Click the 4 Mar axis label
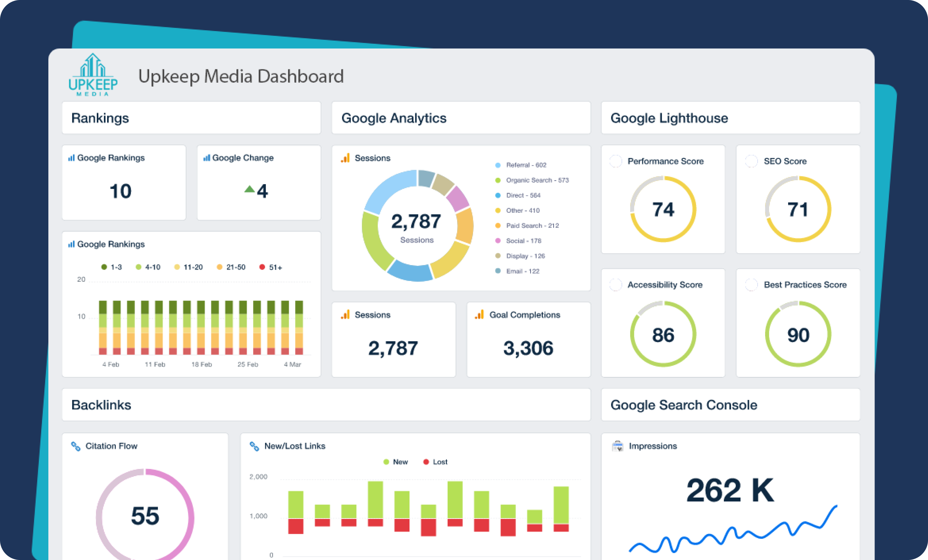This screenshot has height=560, width=928. [x=293, y=364]
